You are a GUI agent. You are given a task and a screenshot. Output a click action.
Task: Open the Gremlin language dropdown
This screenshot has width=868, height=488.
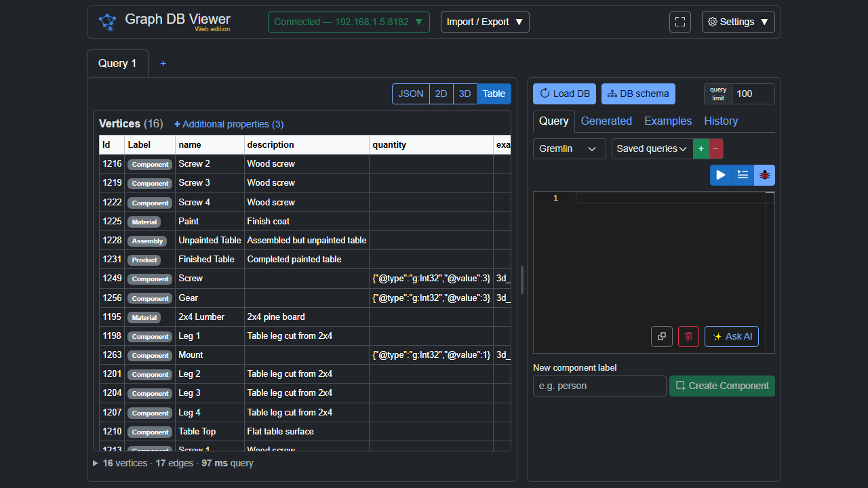click(x=569, y=148)
